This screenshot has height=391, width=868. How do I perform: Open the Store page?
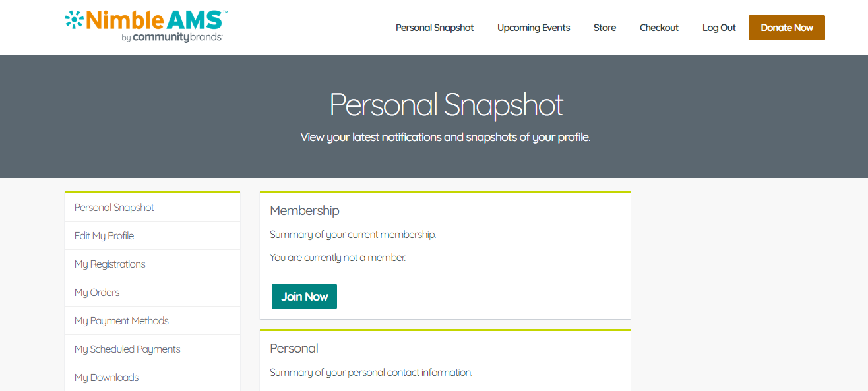pyautogui.click(x=605, y=28)
